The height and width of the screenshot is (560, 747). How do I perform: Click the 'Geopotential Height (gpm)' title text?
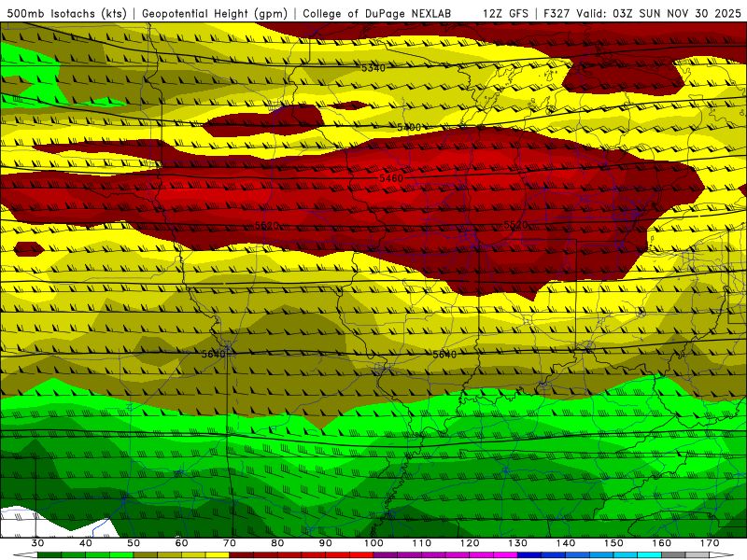tap(215, 13)
